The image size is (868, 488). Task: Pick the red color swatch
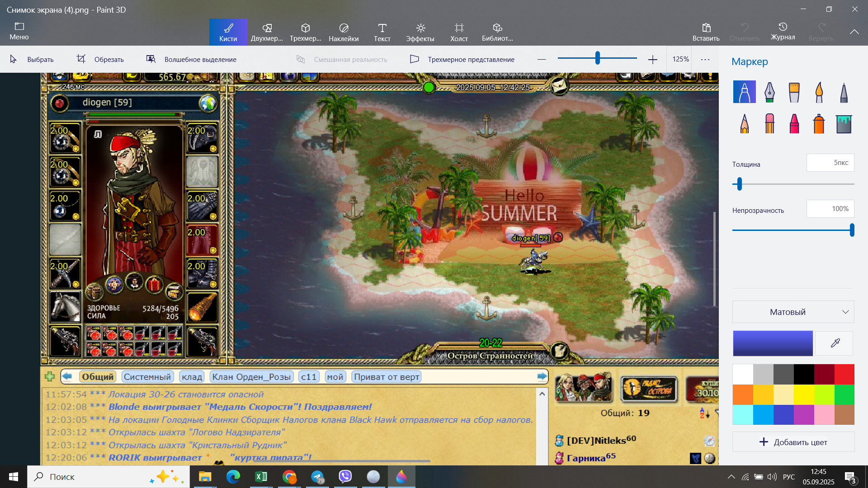844,374
